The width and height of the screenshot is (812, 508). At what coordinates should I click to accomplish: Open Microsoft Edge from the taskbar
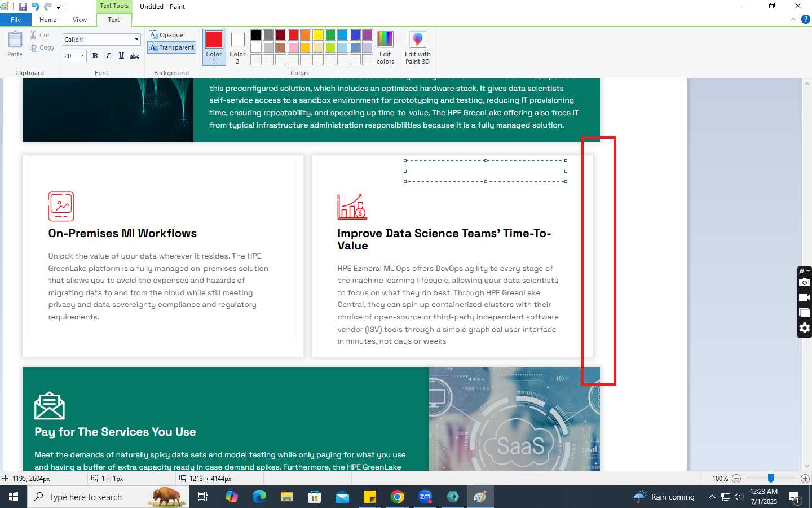pos(259,497)
